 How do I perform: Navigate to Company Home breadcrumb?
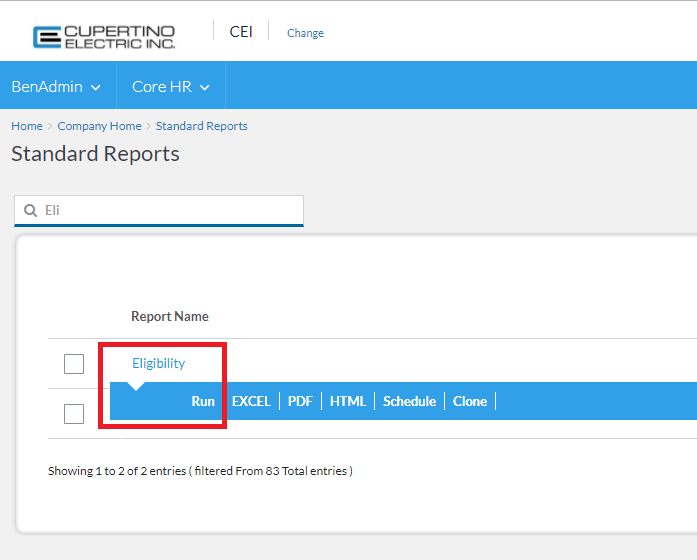click(x=99, y=126)
